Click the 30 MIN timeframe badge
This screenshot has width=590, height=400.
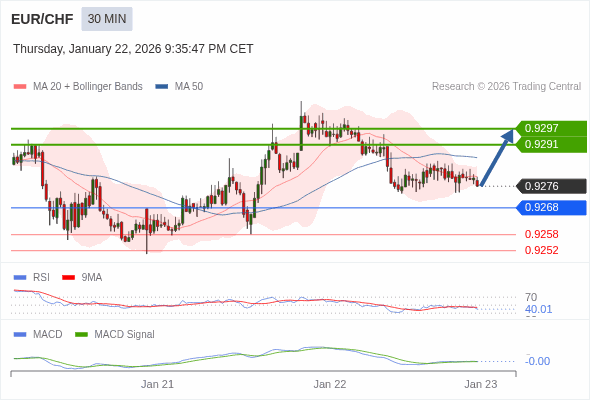pyautogui.click(x=107, y=19)
